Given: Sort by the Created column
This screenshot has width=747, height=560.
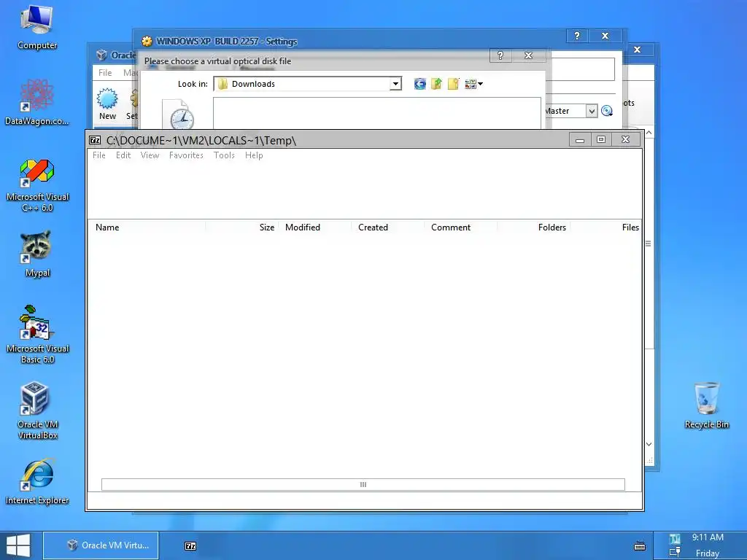Looking at the screenshot, I should 388,227.
